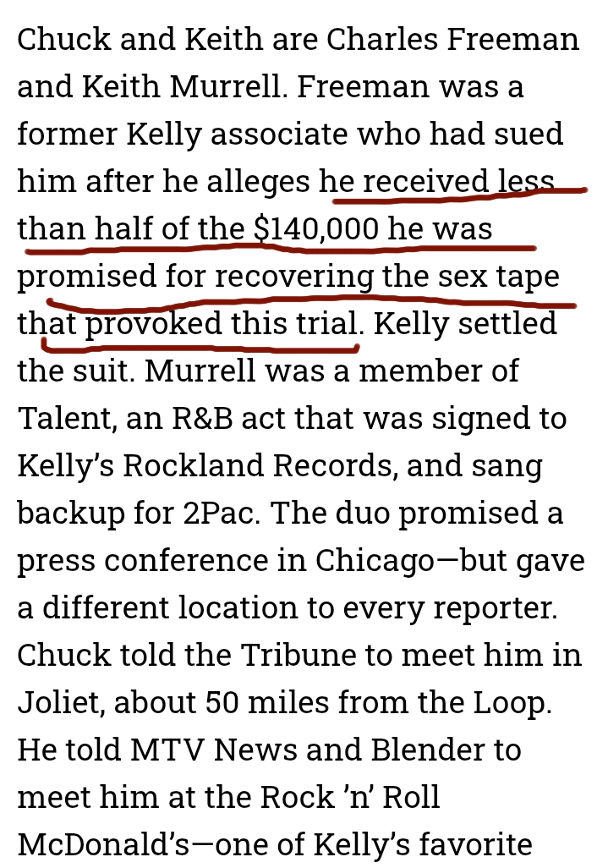Select the underlined word "recovering"
608x868 pixels.
[x=293, y=277]
